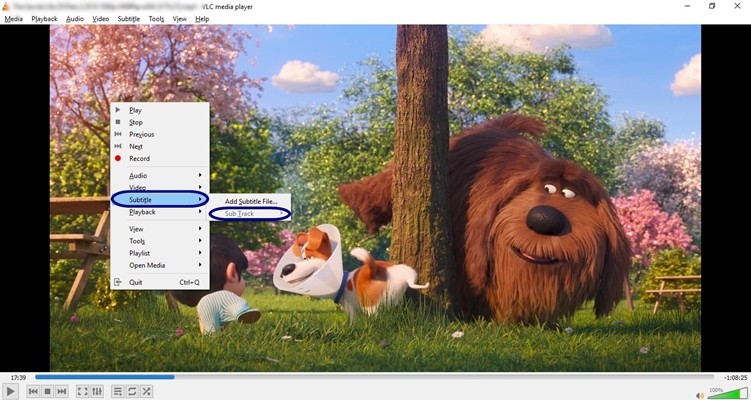Click the red Record dot icon
Viewport: 751px width, 400px height.
118,158
